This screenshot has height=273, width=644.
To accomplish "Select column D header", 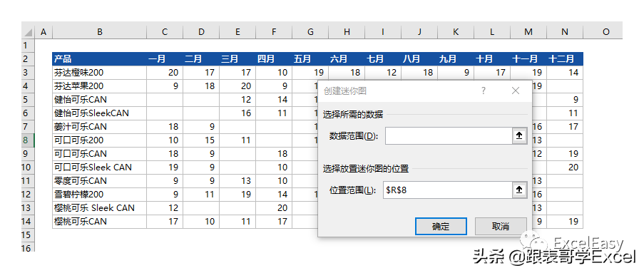I will click(201, 32).
